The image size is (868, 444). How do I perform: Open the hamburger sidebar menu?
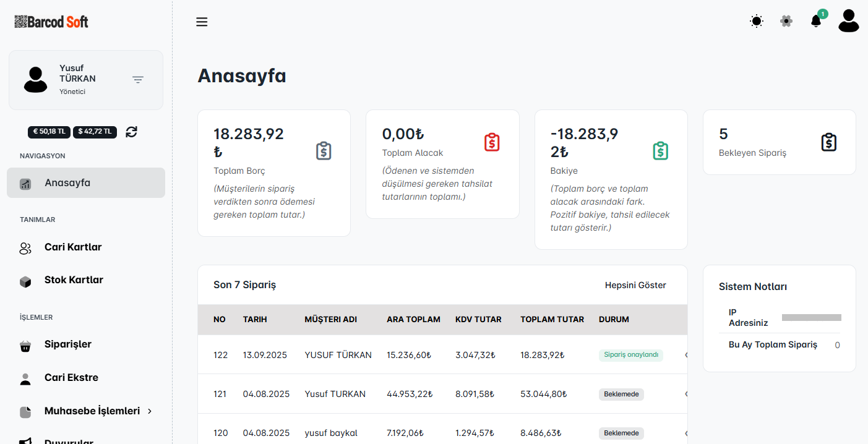(x=202, y=22)
